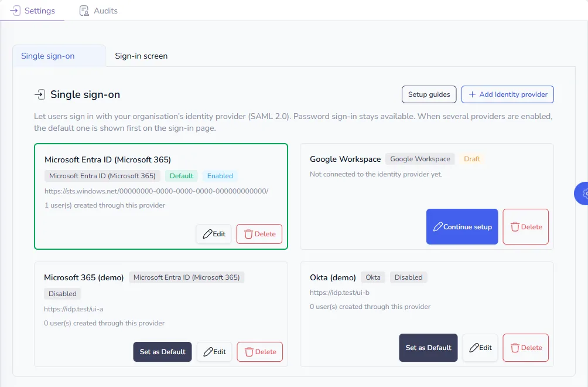Image resolution: width=588 pixels, height=387 pixels.
Task: Switch to the Audits tab
Action: pyautogui.click(x=98, y=11)
